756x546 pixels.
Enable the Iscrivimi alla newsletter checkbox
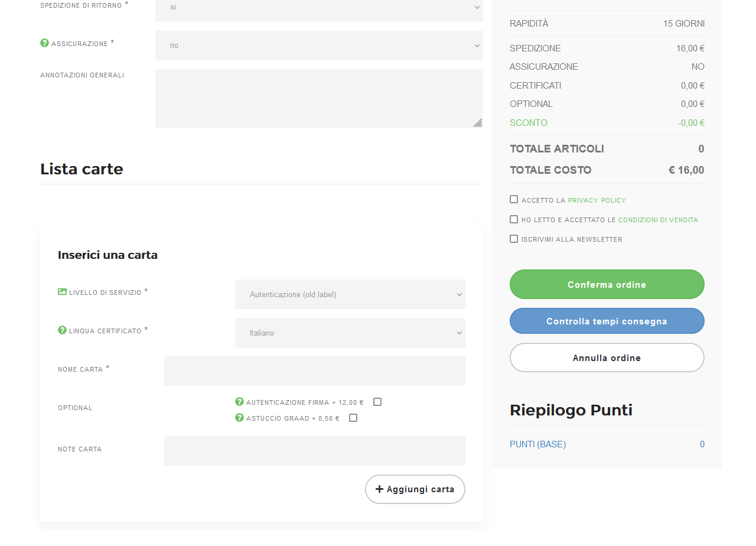click(x=514, y=239)
